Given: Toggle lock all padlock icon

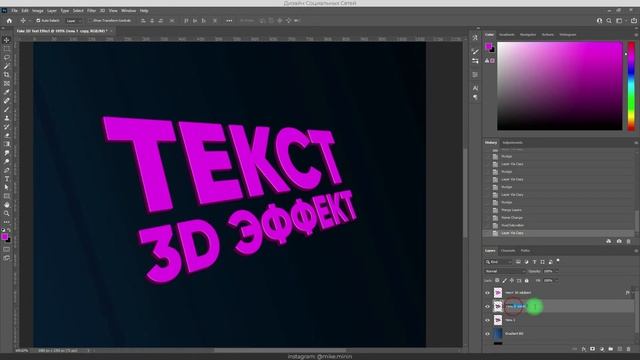Looking at the screenshot, I should 527,280.
